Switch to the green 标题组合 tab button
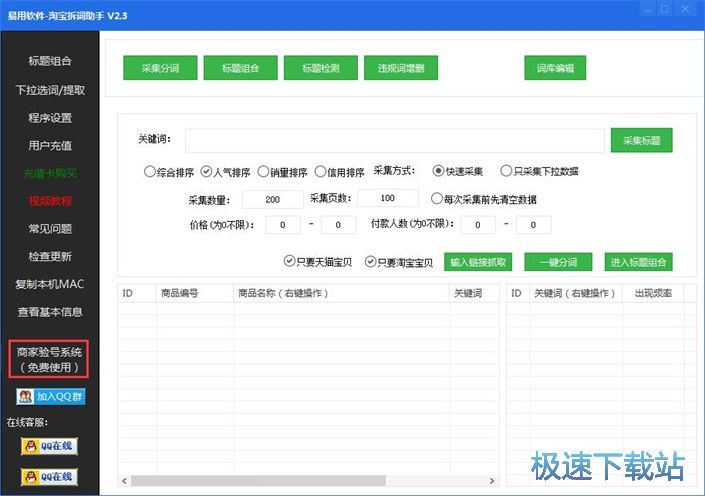The height and width of the screenshot is (496, 705). point(241,68)
